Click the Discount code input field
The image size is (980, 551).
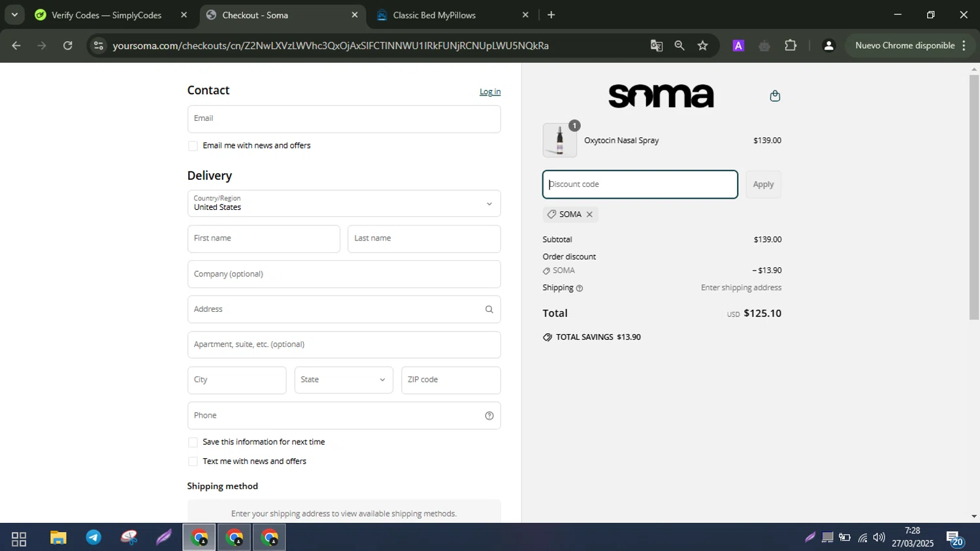[640, 184]
